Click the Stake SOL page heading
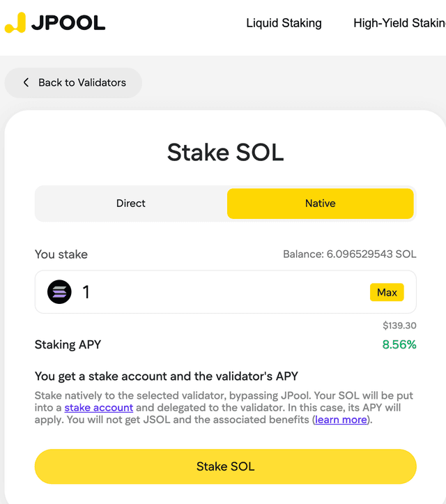 pos(226,153)
